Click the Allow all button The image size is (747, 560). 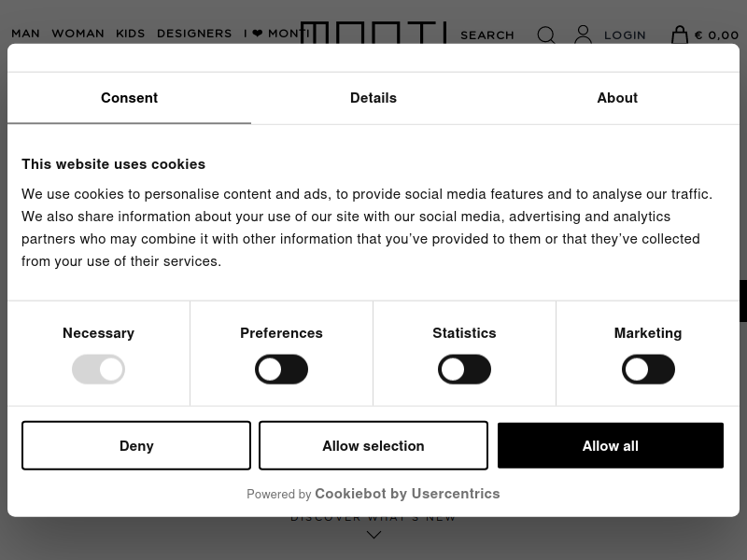[x=611, y=445]
